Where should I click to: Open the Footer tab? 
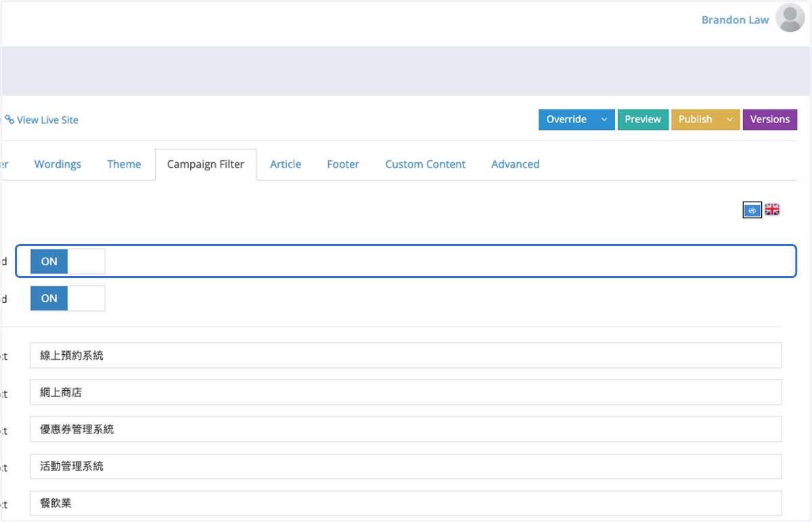click(x=343, y=164)
